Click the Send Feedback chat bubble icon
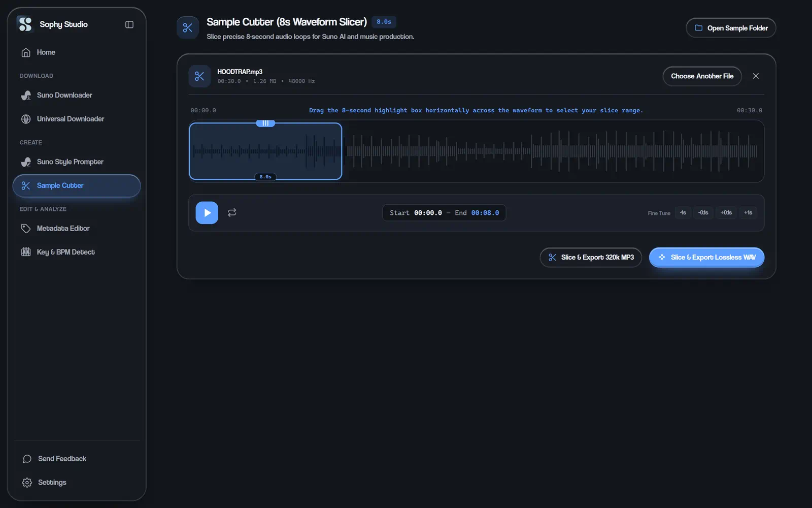Image resolution: width=812 pixels, height=508 pixels. click(27, 459)
